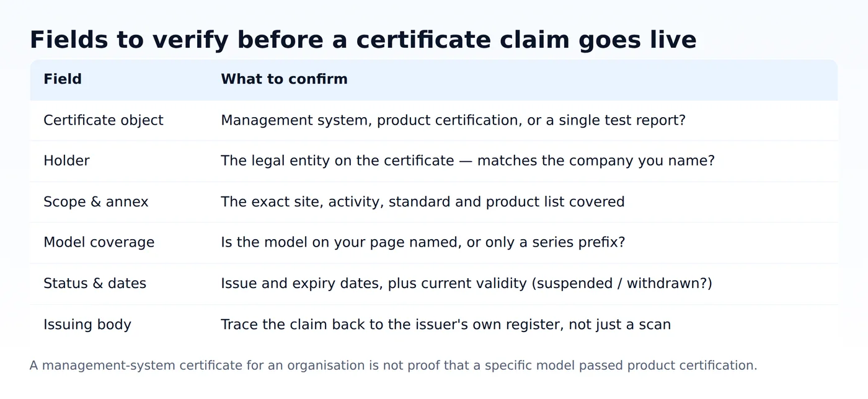Click the "Scope & annex" field cell

[96, 202]
